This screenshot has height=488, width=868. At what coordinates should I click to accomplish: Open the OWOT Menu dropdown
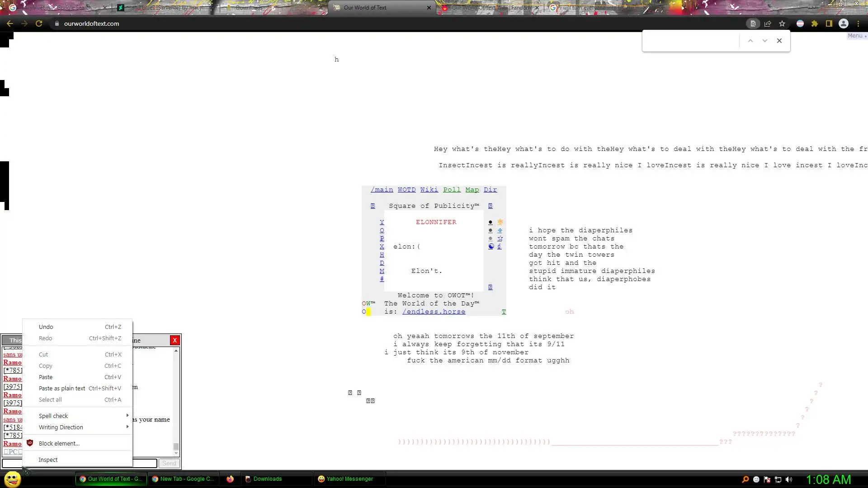pos(856,36)
